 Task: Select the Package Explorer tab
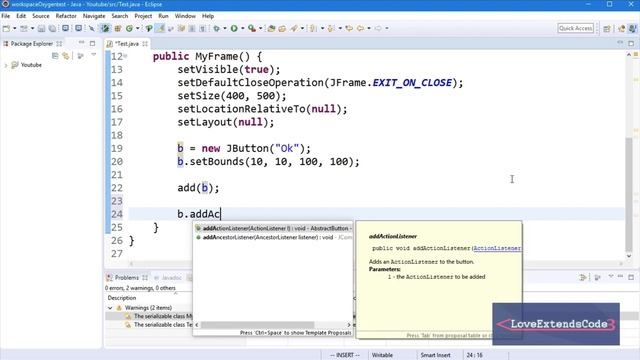click(x=32, y=44)
